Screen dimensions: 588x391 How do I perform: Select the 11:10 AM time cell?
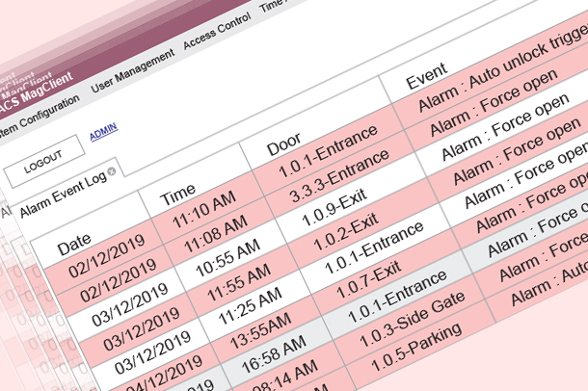click(x=204, y=209)
